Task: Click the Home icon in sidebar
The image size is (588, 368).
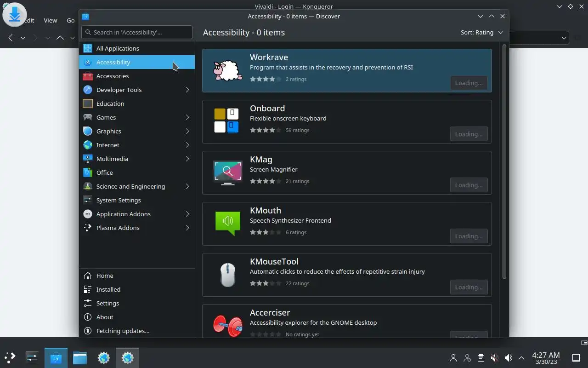Action: point(88,276)
